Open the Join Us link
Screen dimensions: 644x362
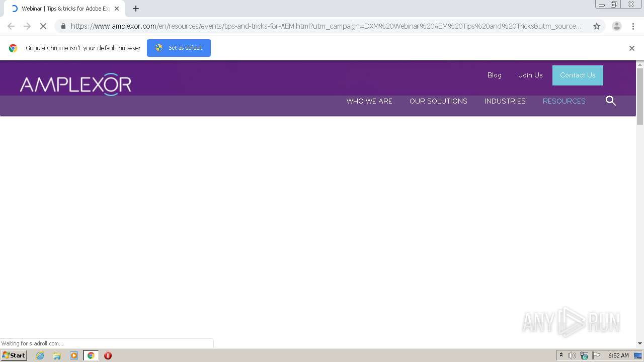[531, 75]
